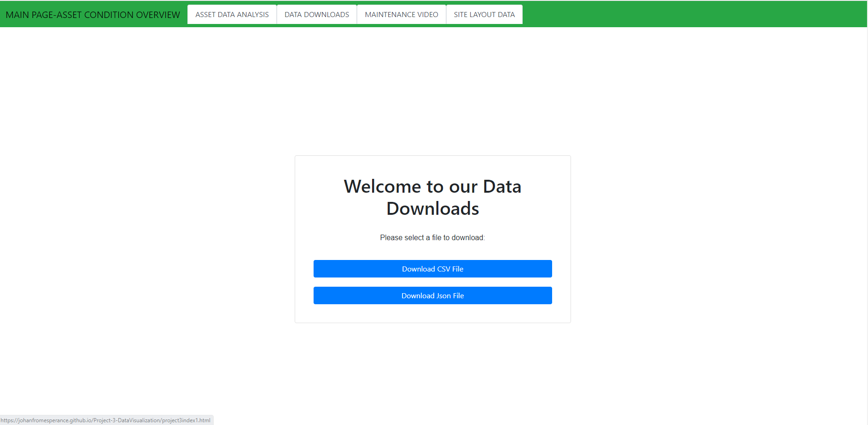Click the Download Json File button
This screenshot has height=425, width=868.
pos(432,295)
